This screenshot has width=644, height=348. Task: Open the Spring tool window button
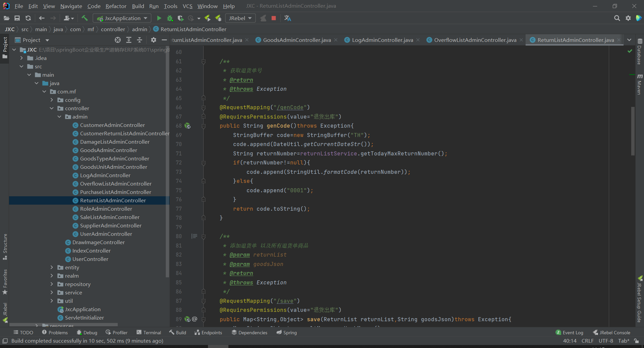click(286, 333)
